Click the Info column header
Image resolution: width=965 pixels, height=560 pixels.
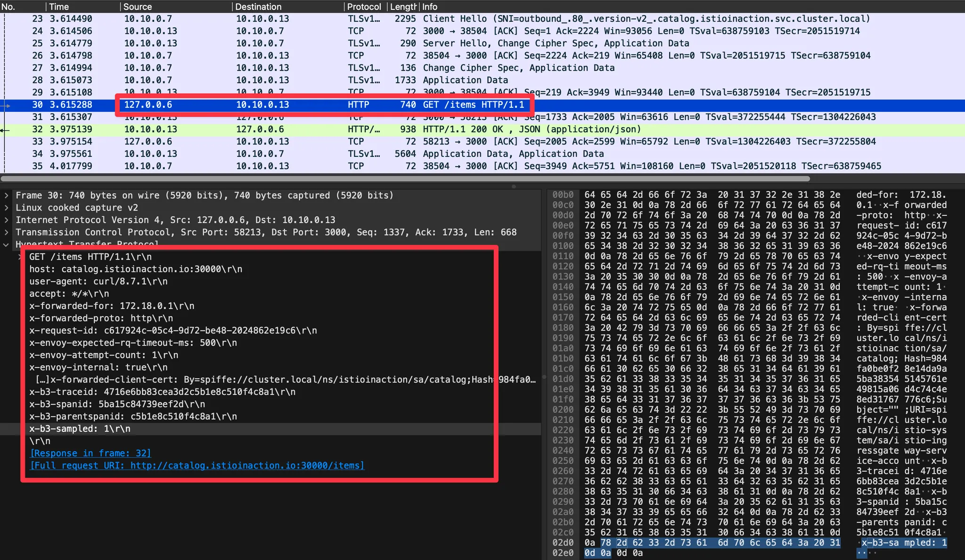click(430, 7)
